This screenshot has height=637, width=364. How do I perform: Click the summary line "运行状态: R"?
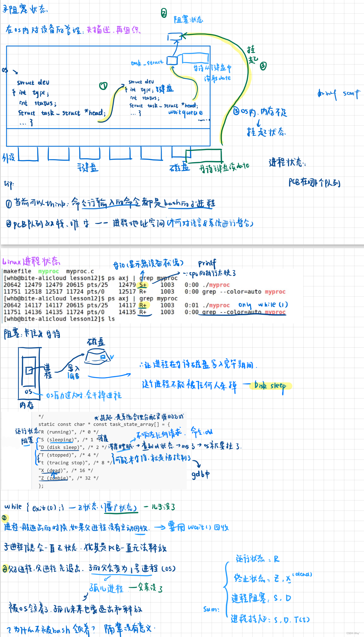258,558
